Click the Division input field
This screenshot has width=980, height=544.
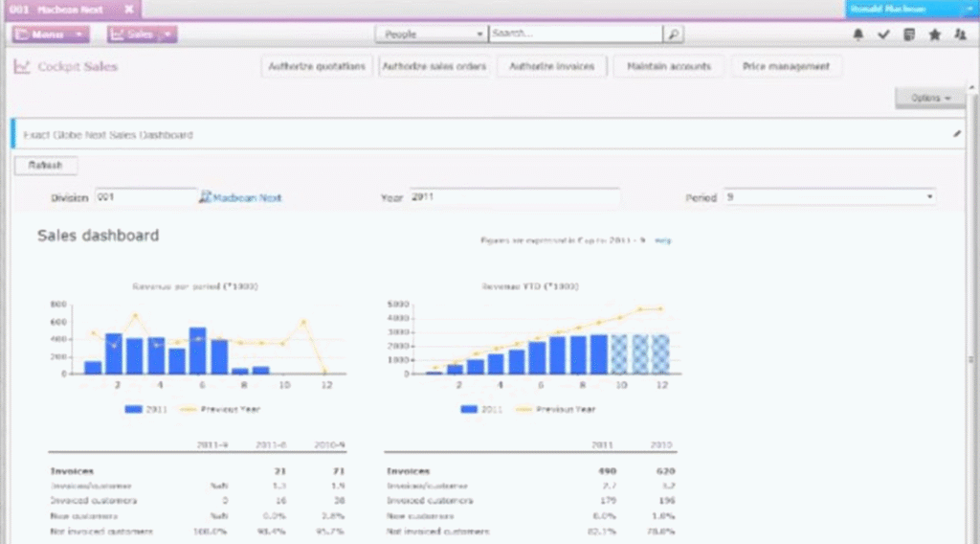[x=145, y=197]
